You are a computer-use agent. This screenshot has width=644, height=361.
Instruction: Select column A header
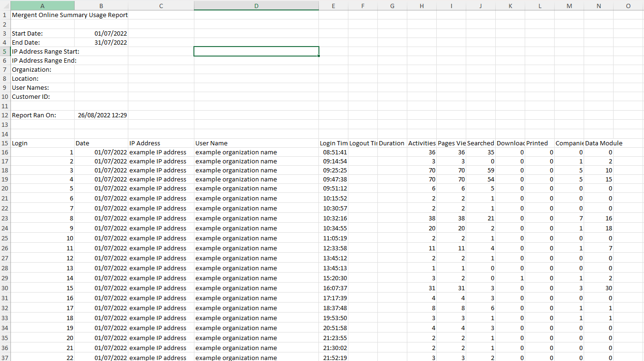pyautogui.click(x=42, y=6)
